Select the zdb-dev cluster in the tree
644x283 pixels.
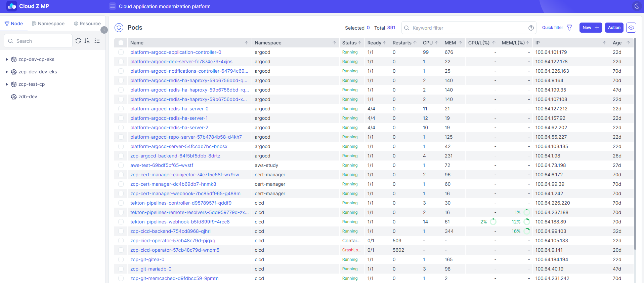coord(28,97)
